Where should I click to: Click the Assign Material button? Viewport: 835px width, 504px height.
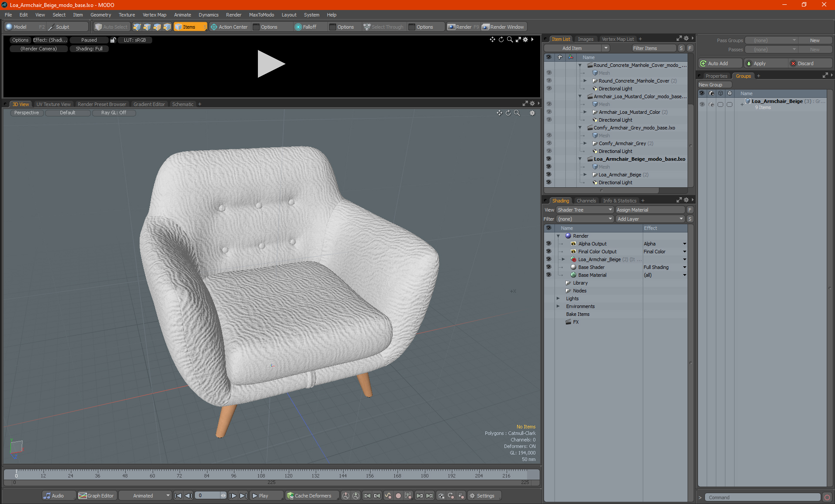coord(650,210)
